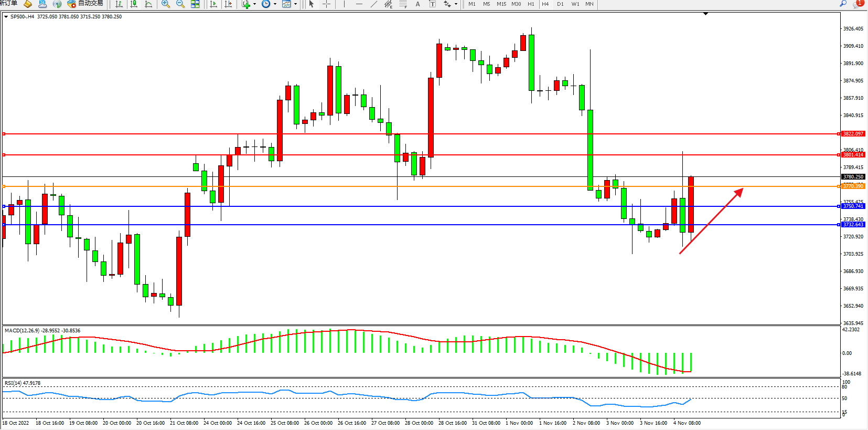Viewport: 868px width, 430px height.
Task: Select the M15 timeframe
Action: [501, 4]
